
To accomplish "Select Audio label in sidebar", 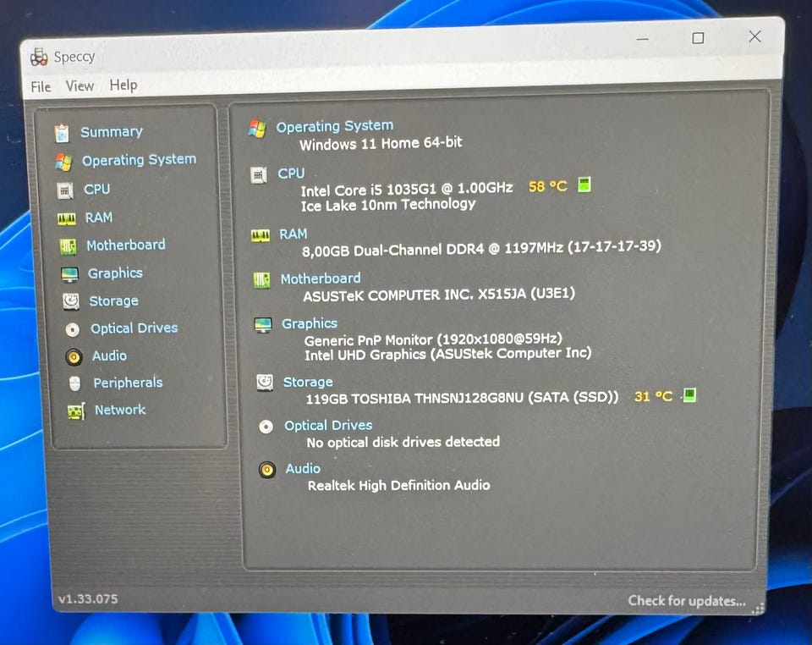I will [109, 356].
